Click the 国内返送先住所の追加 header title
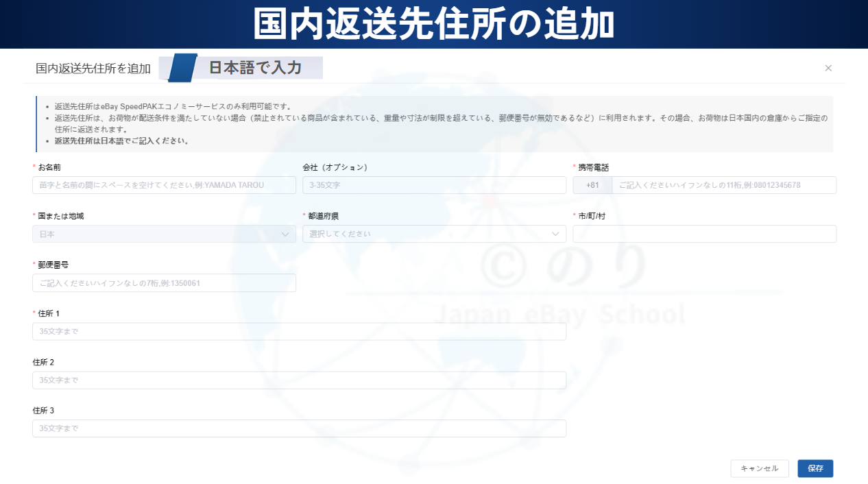This screenshot has height=484, width=868. click(x=433, y=24)
